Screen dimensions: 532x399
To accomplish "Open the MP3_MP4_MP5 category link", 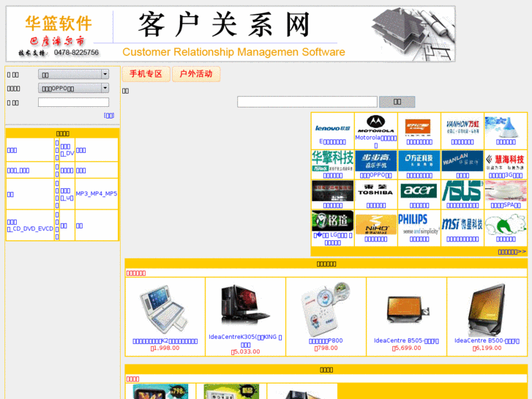I will click(x=97, y=193).
